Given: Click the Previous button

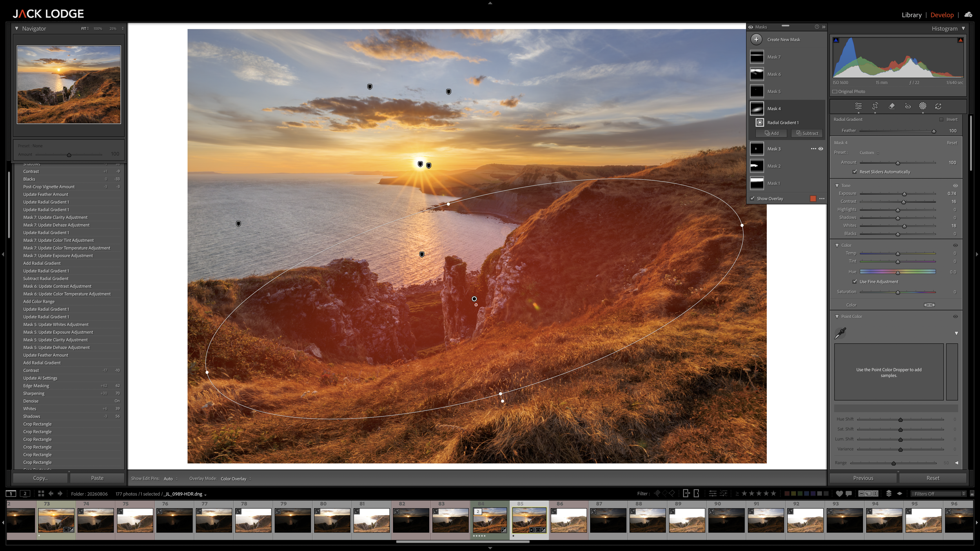Looking at the screenshot, I should click(x=863, y=478).
